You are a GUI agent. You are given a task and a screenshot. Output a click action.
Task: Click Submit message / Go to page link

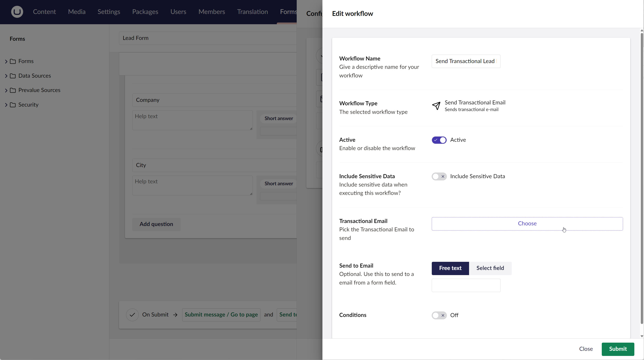221,315
